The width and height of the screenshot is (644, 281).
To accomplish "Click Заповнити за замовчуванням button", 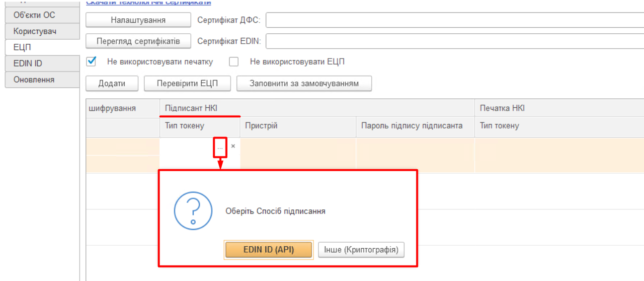I will tap(304, 83).
